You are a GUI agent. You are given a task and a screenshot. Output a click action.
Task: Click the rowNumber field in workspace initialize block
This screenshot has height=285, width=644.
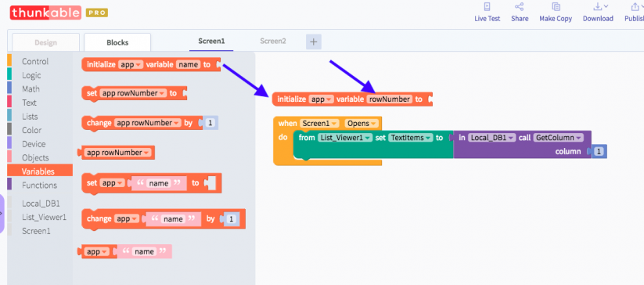tap(389, 99)
